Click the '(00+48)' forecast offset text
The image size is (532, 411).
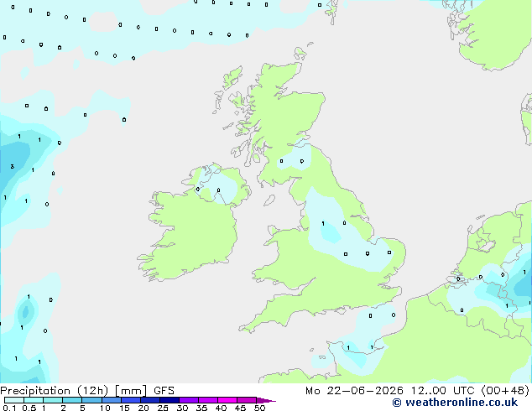505,391
